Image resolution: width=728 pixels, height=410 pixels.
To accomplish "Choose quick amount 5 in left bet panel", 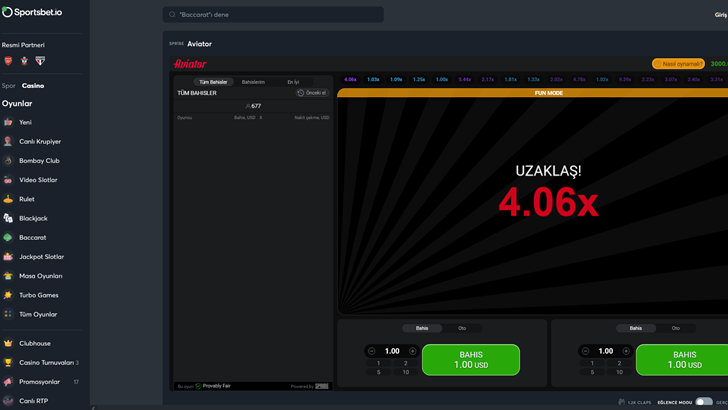I will point(378,372).
